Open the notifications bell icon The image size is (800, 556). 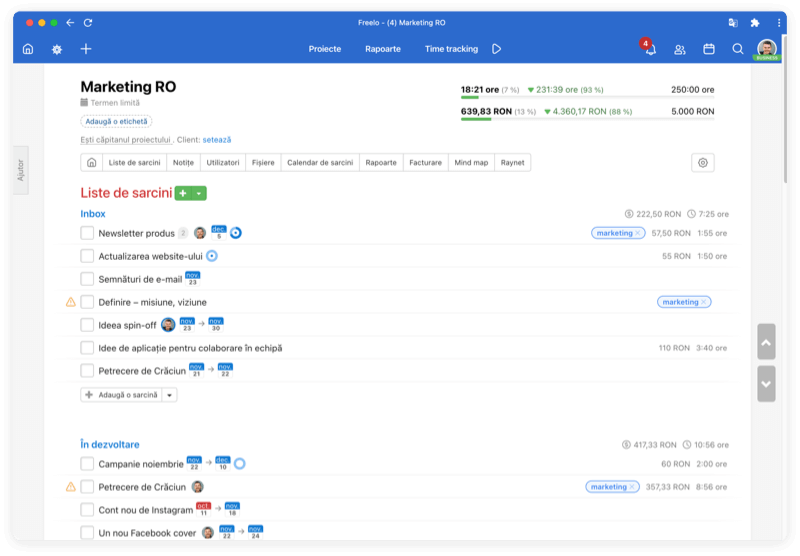point(650,49)
